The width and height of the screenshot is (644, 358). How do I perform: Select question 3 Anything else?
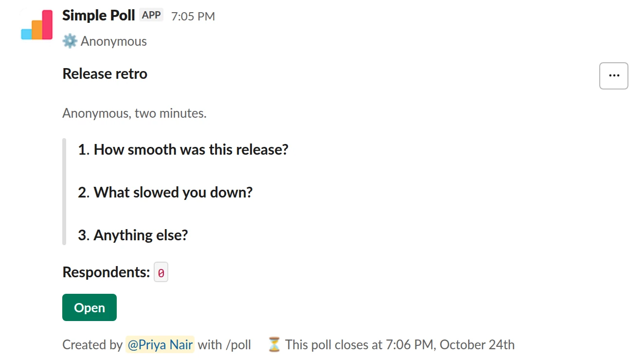click(133, 235)
